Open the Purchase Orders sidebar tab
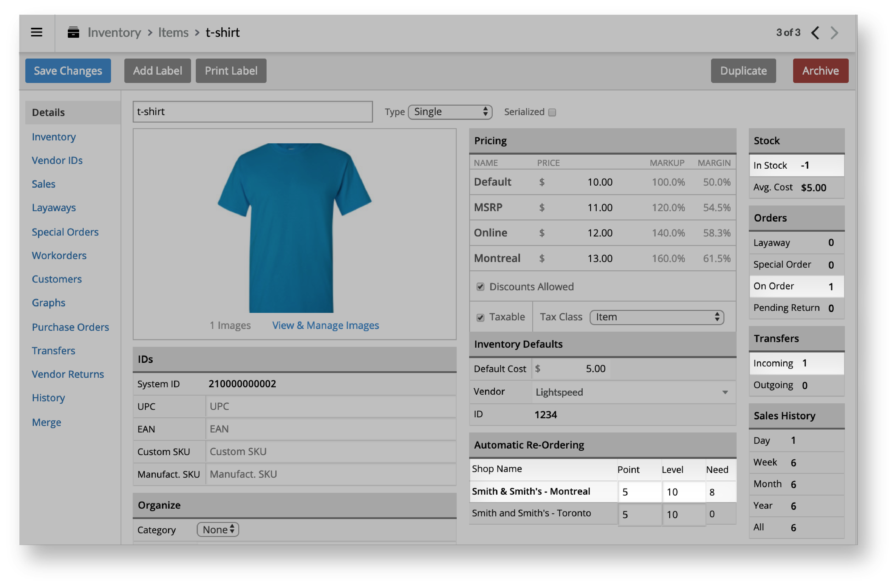 (x=70, y=327)
